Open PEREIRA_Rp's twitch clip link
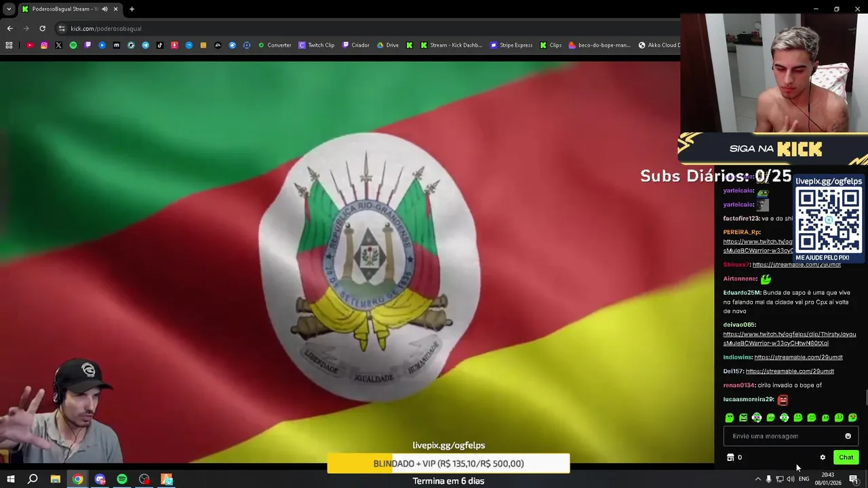This screenshot has width=868, height=488. [758, 246]
